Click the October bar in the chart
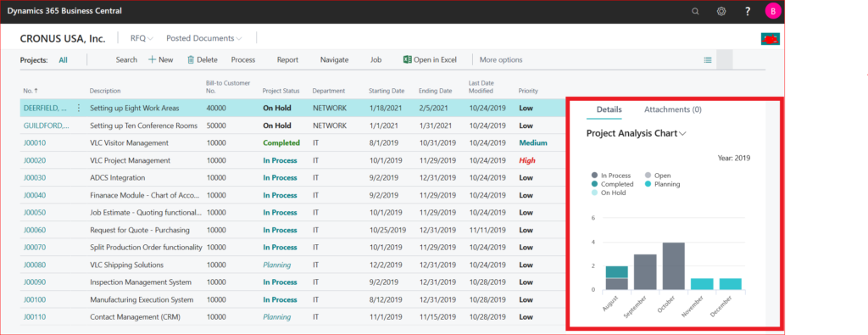This screenshot has height=335, width=868. point(674,265)
